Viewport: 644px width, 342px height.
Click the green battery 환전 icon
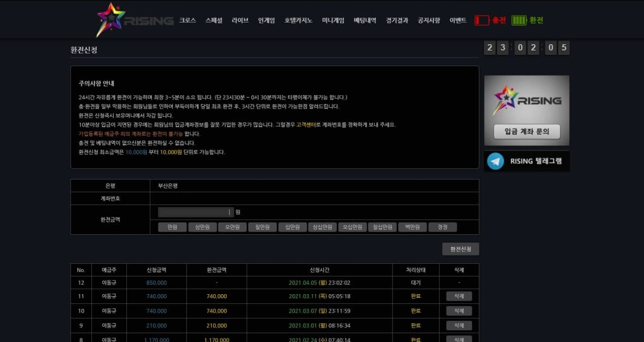click(x=519, y=20)
